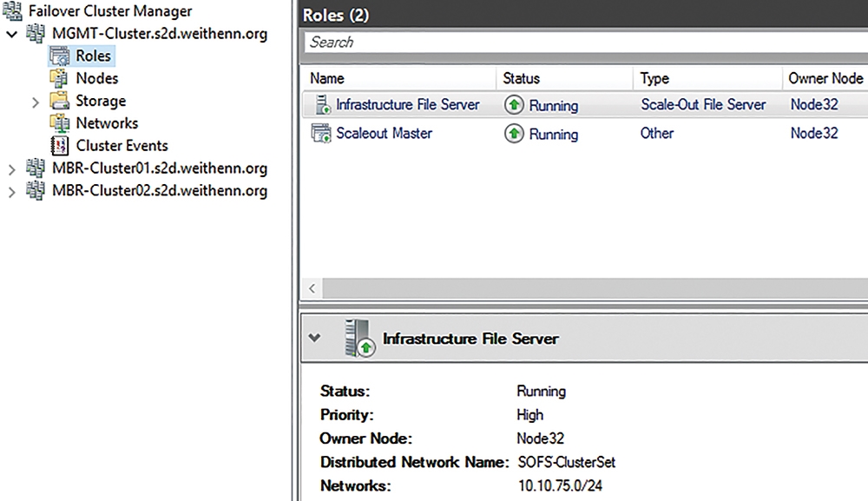The width and height of the screenshot is (868, 501).
Task: Select the Roles node icon
Action: (x=60, y=56)
